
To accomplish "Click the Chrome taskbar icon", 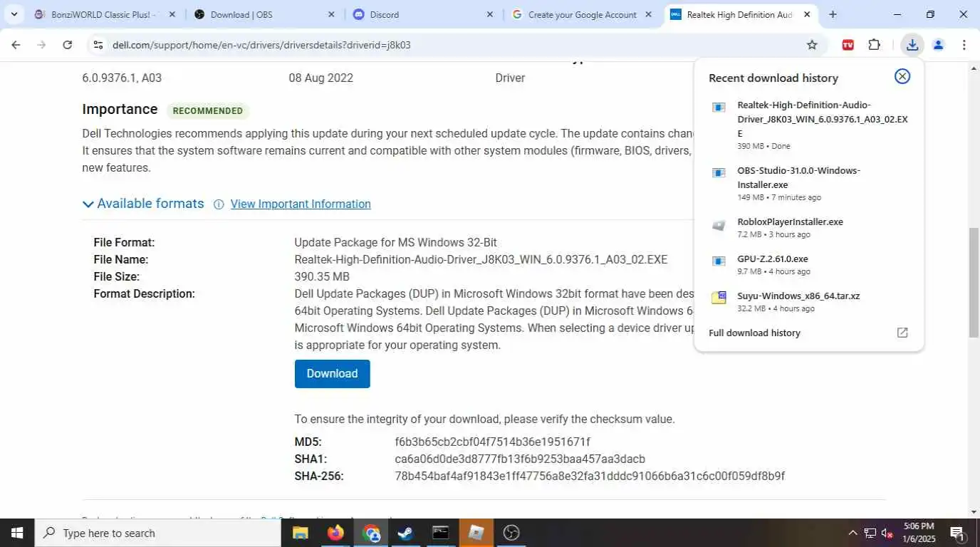I will (x=370, y=533).
